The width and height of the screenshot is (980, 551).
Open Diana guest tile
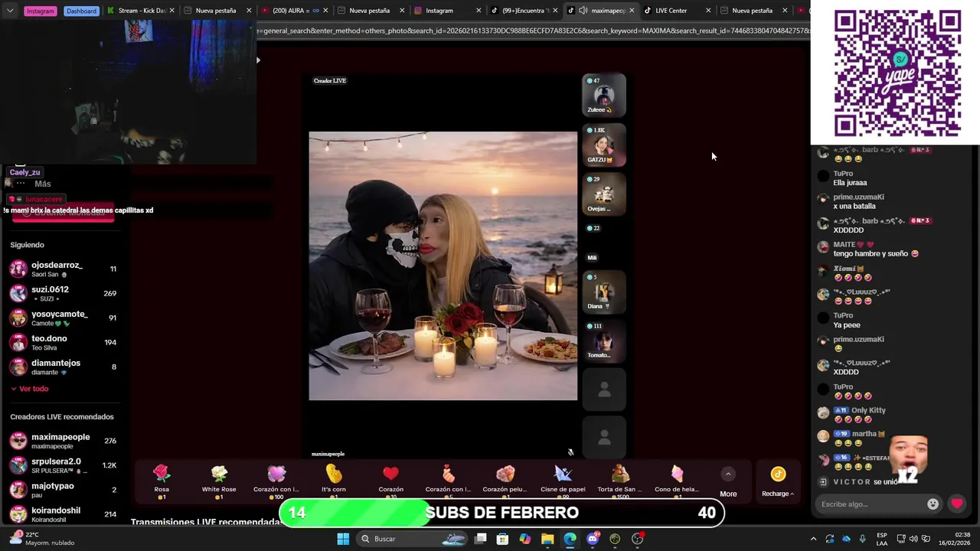(604, 292)
